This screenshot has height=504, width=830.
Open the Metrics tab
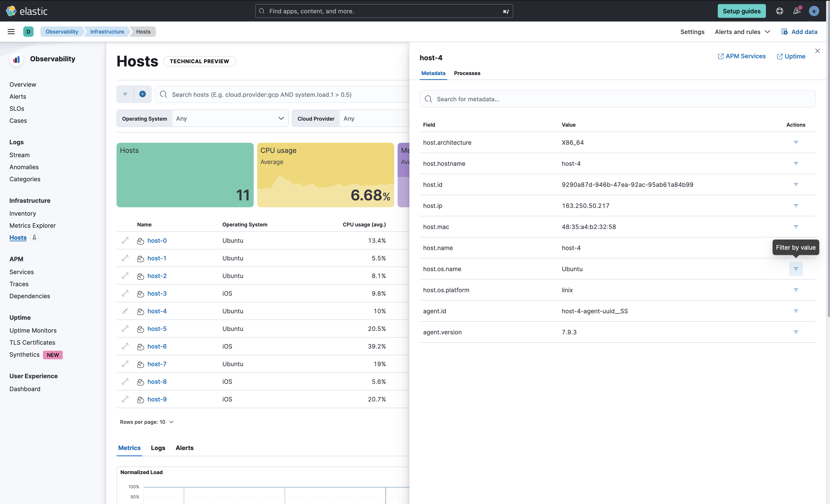tap(129, 448)
